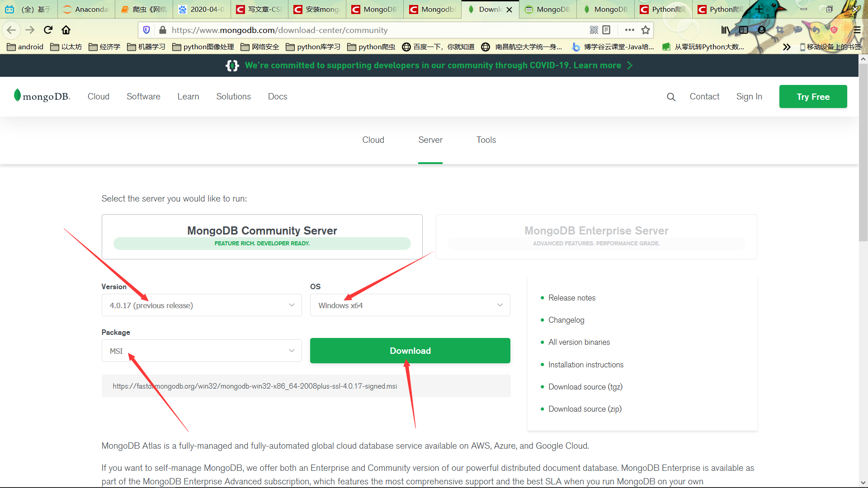Viewport: 868px width, 488px height.
Task: Expand the MongoDB Community Server card
Action: [262, 237]
